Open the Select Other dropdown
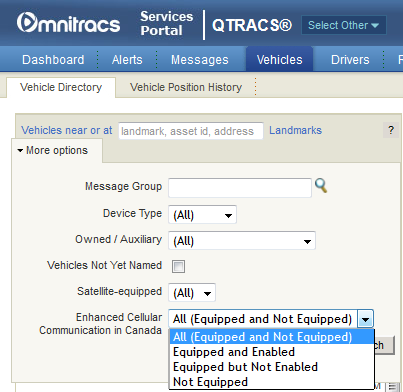Image resolution: width=403 pixels, height=392 pixels. [x=344, y=25]
